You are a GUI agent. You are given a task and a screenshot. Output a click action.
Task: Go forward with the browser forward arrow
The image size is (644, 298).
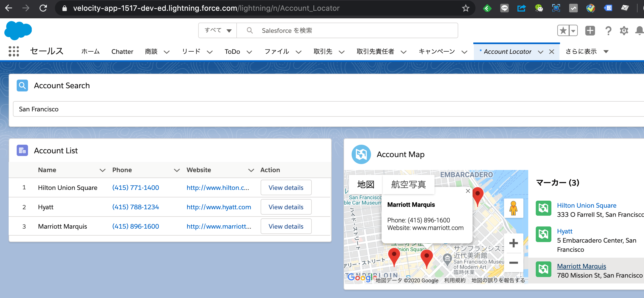click(x=26, y=8)
